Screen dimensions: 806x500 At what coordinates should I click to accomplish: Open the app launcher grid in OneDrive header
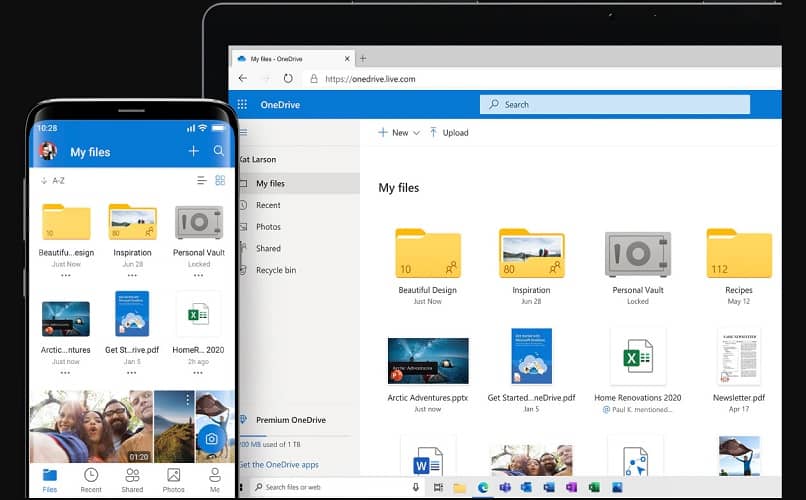(242, 104)
